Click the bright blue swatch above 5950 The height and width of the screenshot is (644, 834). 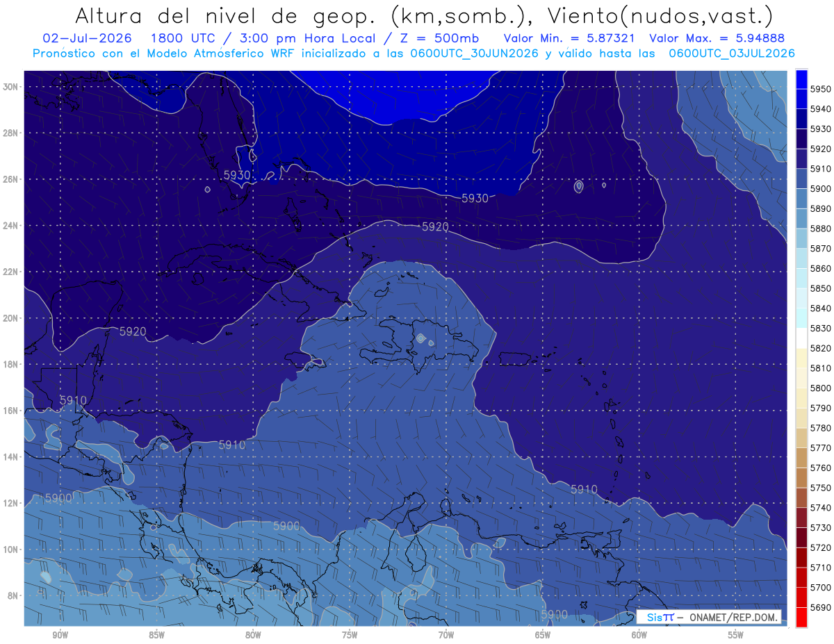coord(801,79)
